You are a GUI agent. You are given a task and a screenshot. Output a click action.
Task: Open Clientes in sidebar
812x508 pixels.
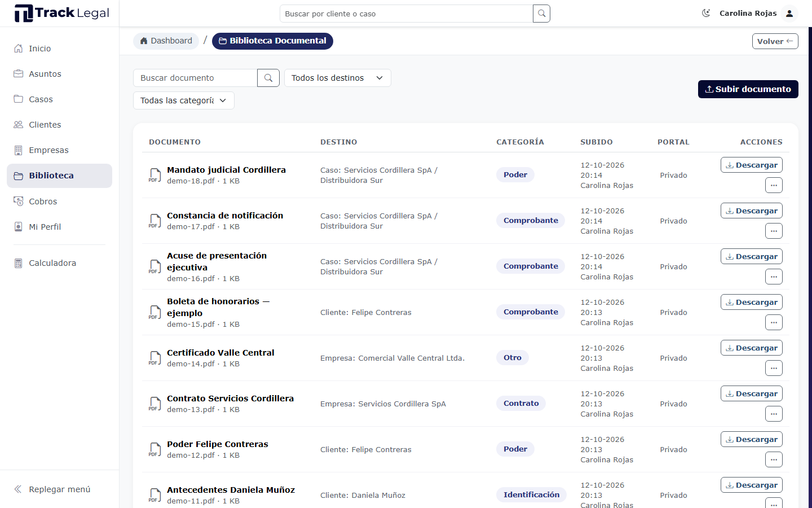(x=59, y=125)
